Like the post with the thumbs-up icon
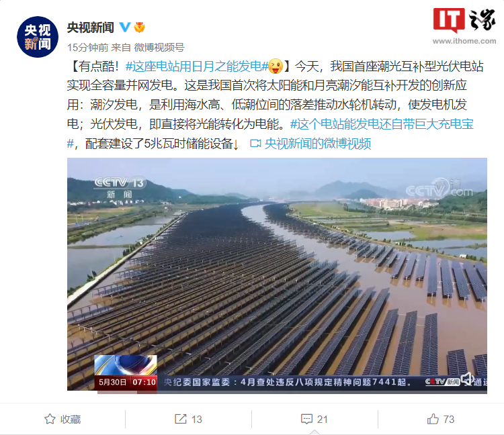The height and width of the screenshot is (435, 504). click(x=433, y=419)
